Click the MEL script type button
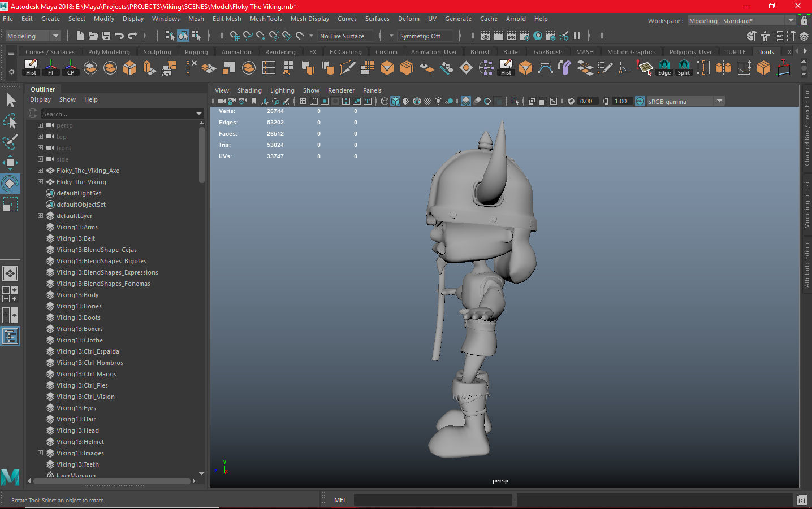The image size is (812, 509). (340, 500)
